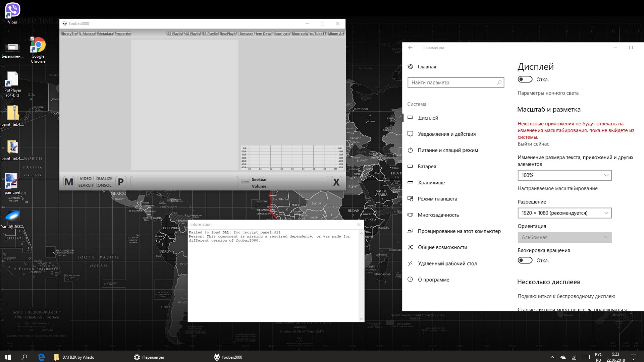Switch to foobar2000 via taskbar button
The width and height of the screenshot is (644, 362).
click(228, 357)
